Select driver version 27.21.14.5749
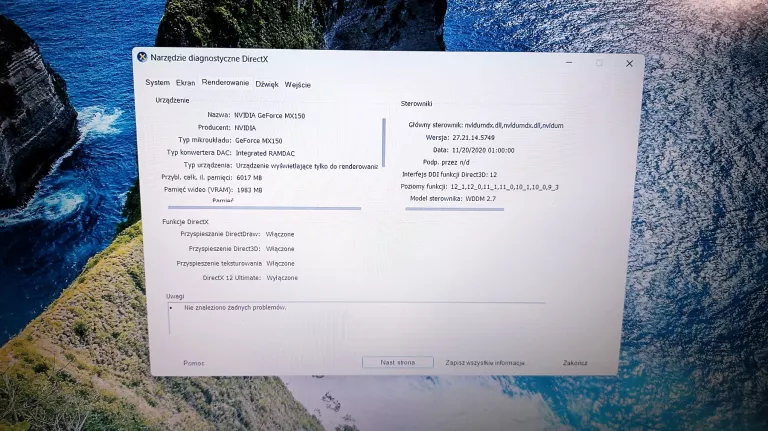The image size is (768, 431). click(x=473, y=138)
